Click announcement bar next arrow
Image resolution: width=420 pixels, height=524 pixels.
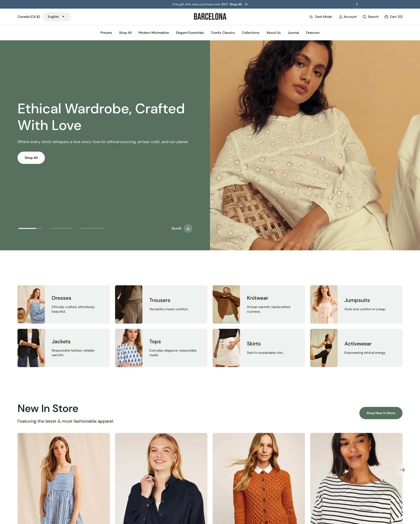(x=356, y=4)
